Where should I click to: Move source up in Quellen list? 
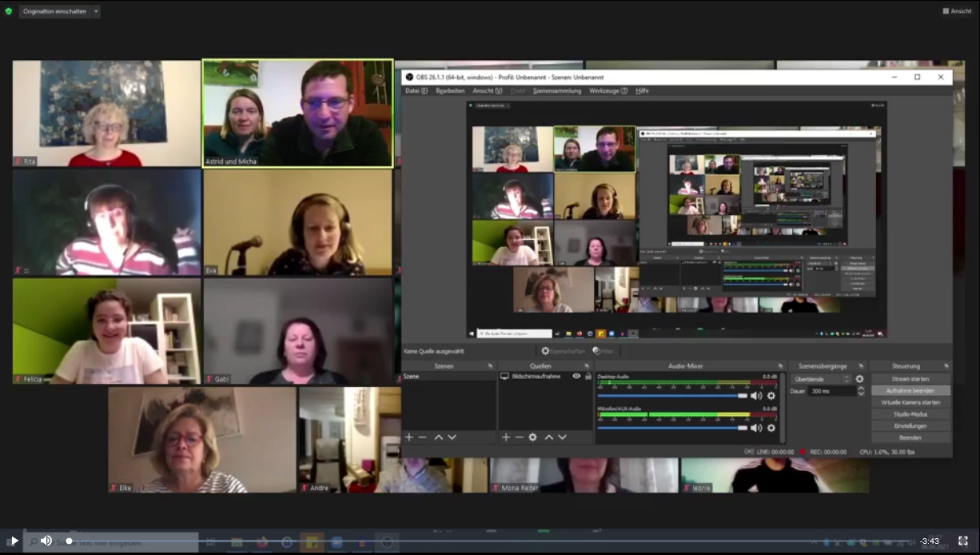pos(548,437)
